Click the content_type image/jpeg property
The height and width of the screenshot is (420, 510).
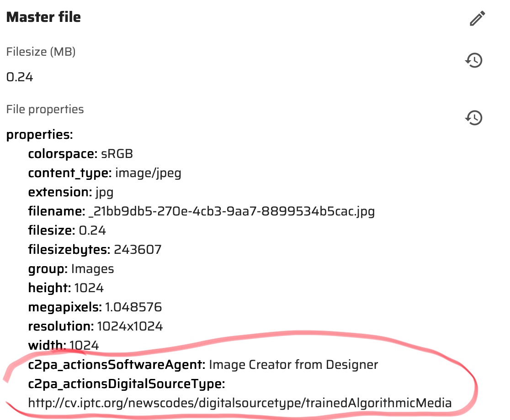click(x=105, y=173)
